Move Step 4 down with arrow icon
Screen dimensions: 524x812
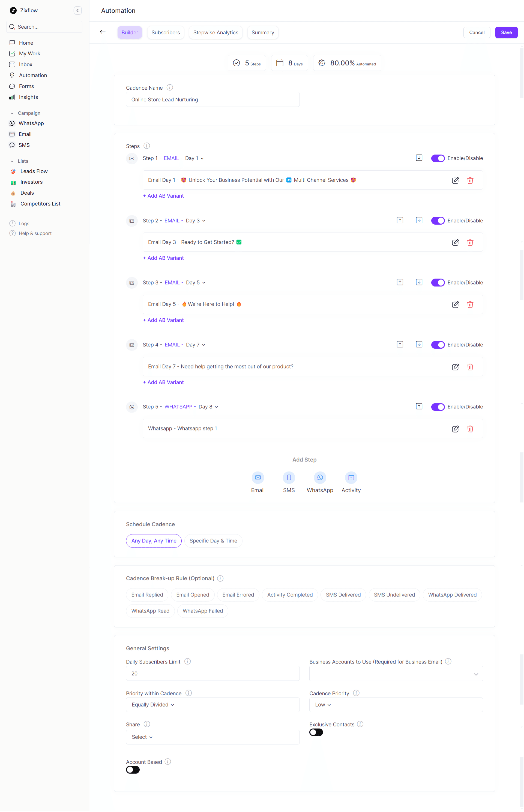pyautogui.click(x=419, y=345)
